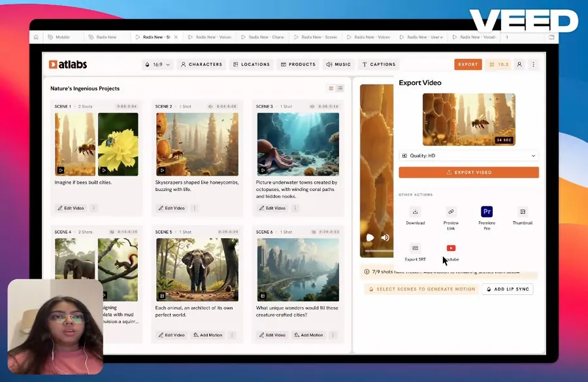Click the export preview bee thumbnail
This screenshot has width=588, height=382.
coord(468,120)
